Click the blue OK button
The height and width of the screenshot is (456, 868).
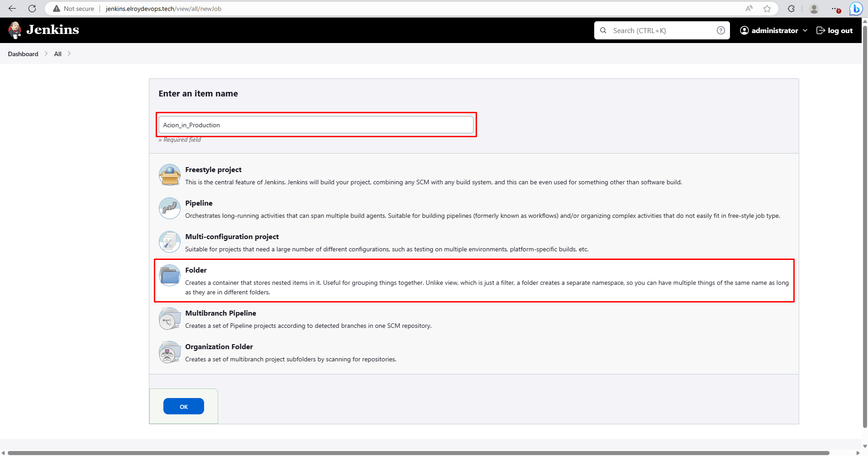[184, 406]
